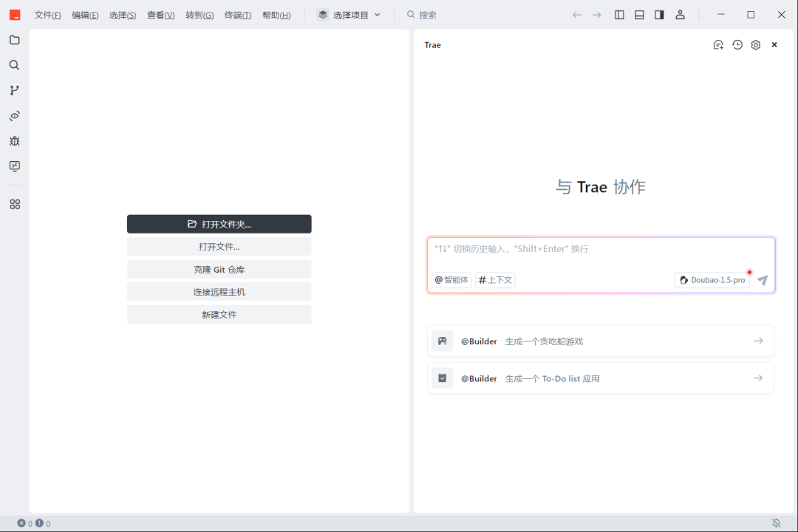
Task: Click the 搜索 search box in title bar
Action: click(x=423, y=16)
